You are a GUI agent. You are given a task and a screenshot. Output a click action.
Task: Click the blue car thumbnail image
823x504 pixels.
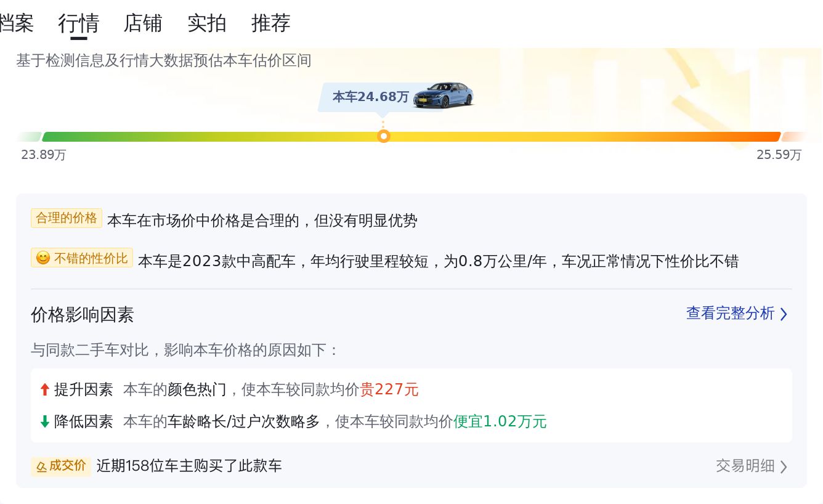pyautogui.click(x=444, y=96)
